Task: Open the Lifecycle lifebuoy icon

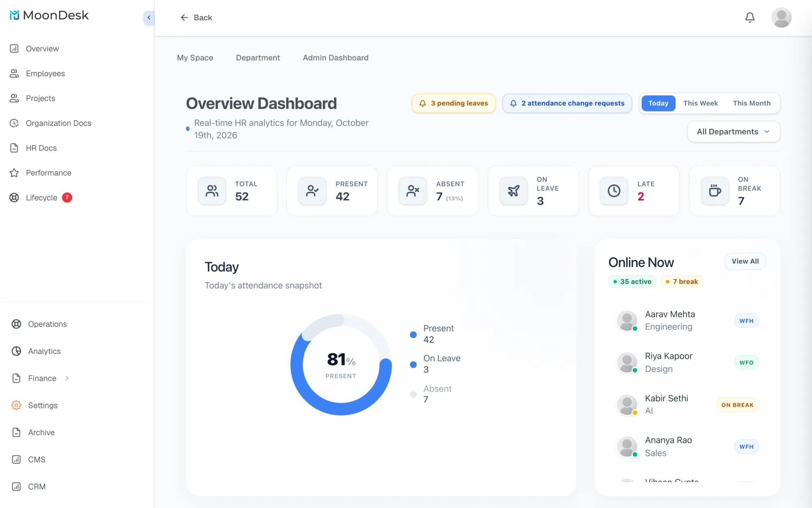Action: click(x=14, y=198)
